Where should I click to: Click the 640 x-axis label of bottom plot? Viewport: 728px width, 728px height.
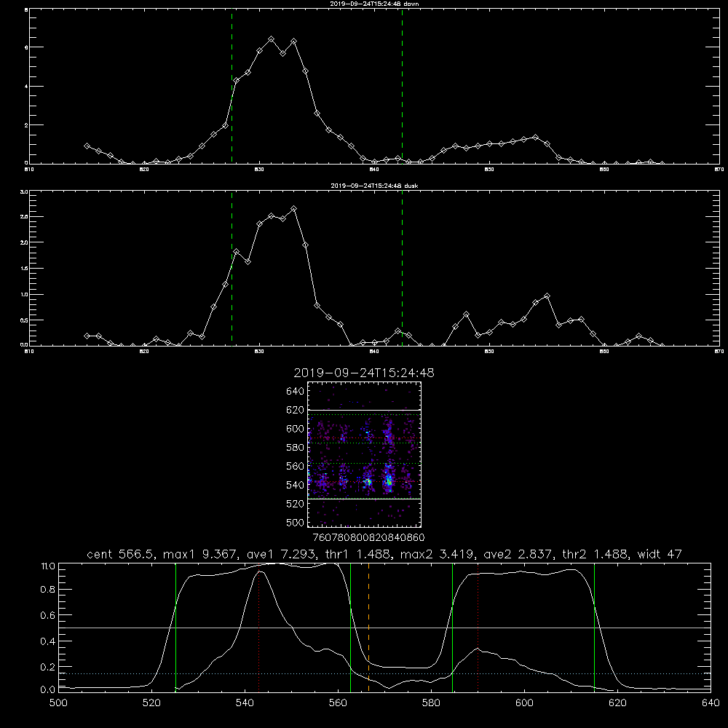pos(711,703)
